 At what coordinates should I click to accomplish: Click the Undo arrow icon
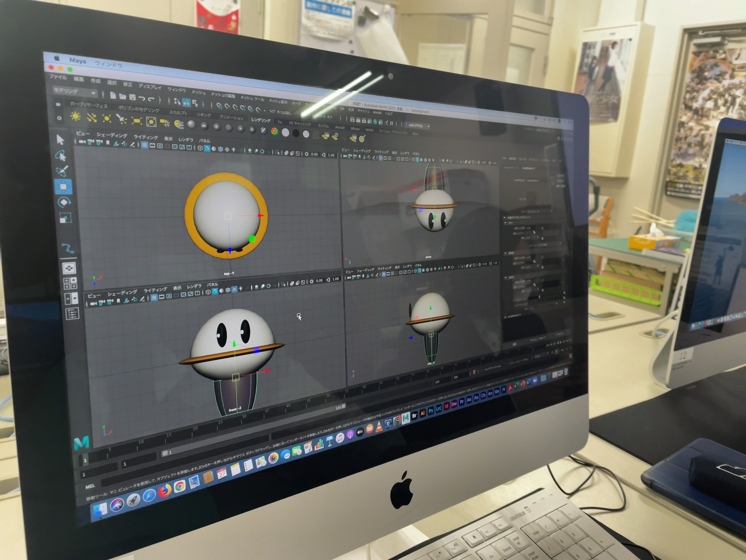coord(142,98)
